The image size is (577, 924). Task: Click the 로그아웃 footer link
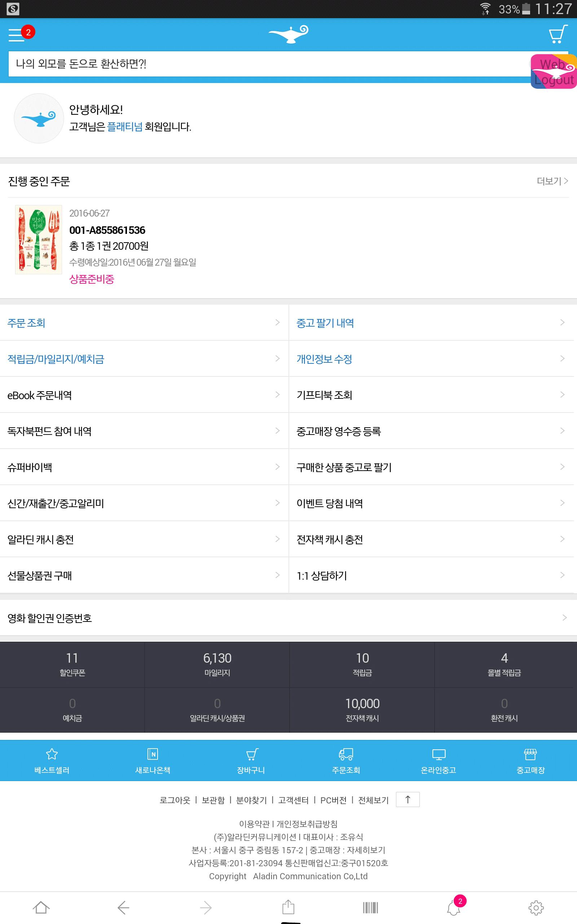point(175,800)
